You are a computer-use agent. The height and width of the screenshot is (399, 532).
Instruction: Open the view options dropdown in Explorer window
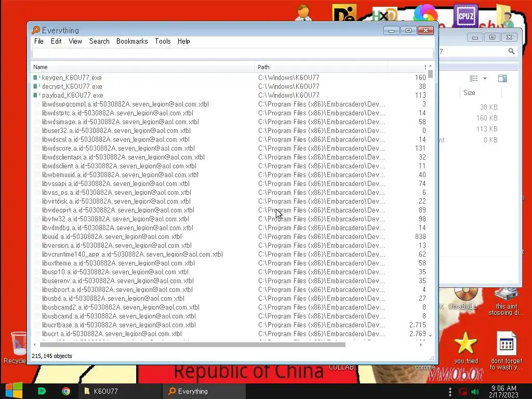click(485, 78)
